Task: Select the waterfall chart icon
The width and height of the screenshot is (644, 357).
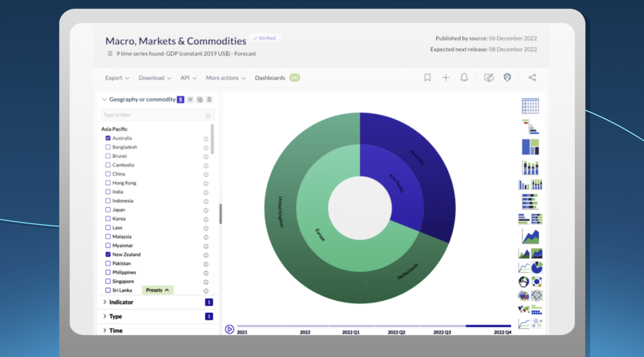Action: coord(530,127)
